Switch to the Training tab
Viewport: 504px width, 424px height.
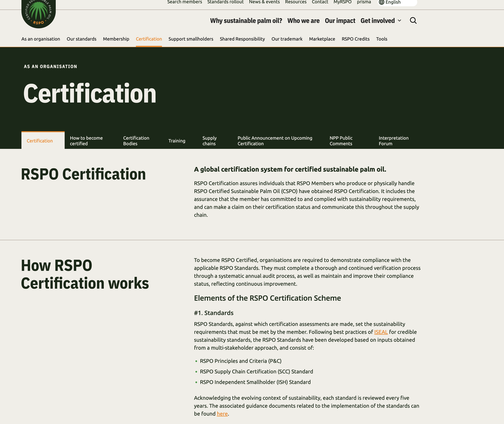(x=177, y=141)
